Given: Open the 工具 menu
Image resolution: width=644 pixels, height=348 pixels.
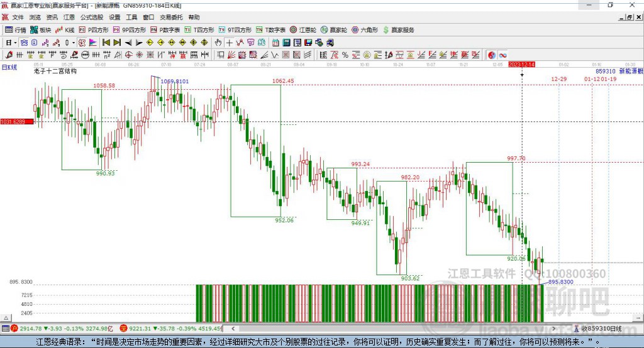Looking at the screenshot, I should click(x=131, y=17).
